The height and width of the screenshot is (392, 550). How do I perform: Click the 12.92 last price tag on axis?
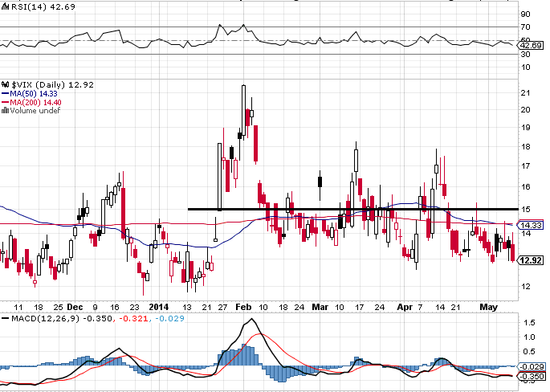tap(532, 260)
